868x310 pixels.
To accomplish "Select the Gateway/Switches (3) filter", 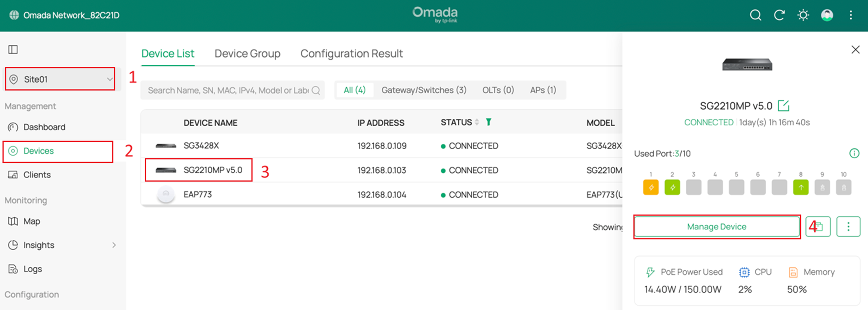I will (x=424, y=90).
